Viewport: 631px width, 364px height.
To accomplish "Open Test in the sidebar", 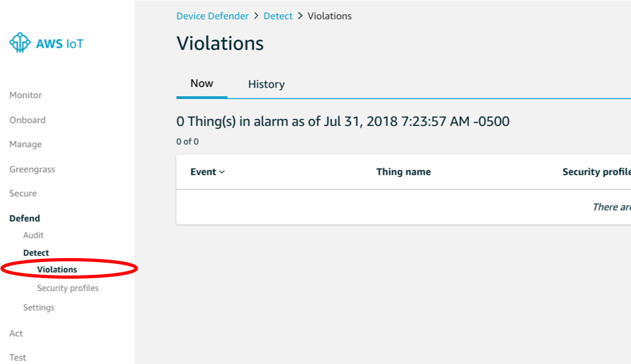I will (17, 358).
